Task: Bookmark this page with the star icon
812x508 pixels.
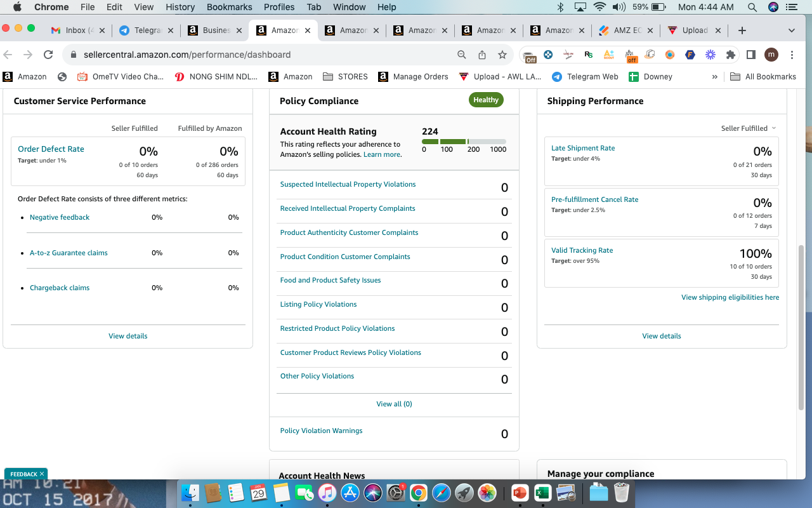Action: (502, 55)
